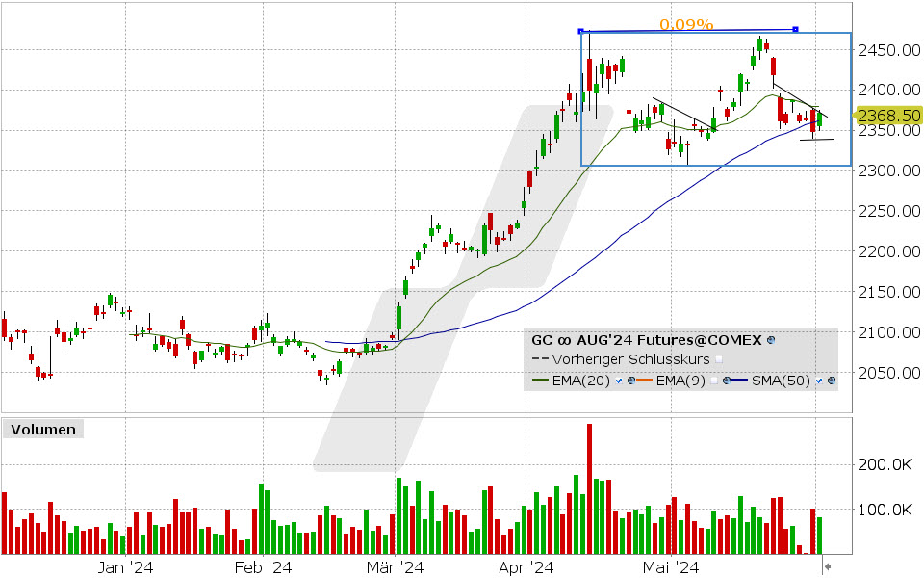
Task: Open the EMA(20) indicator settings icon
Action: pyautogui.click(x=631, y=381)
